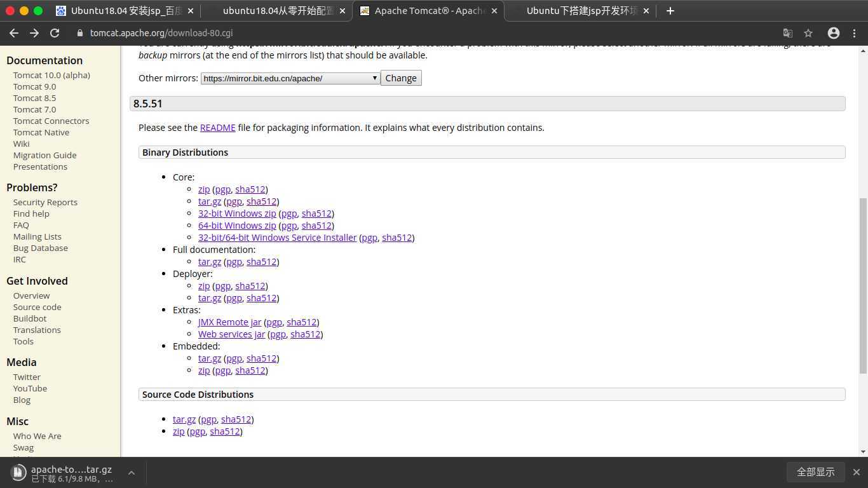Screen dimensions: 868x488
Task: Open the Chrome profile avatar
Action: point(834,33)
